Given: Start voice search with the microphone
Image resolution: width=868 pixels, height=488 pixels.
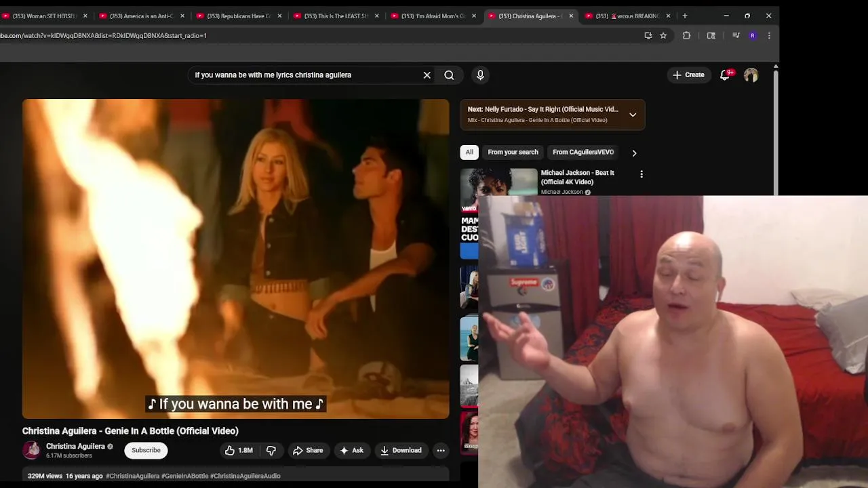Looking at the screenshot, I should pyautogui.click(x=480, y=75).
